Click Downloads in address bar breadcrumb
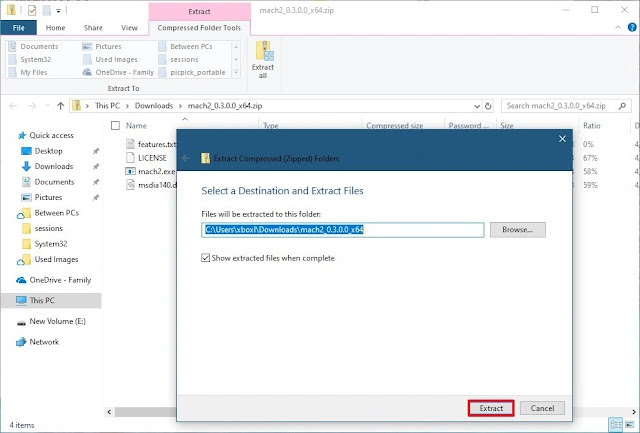 coord(155,104)
